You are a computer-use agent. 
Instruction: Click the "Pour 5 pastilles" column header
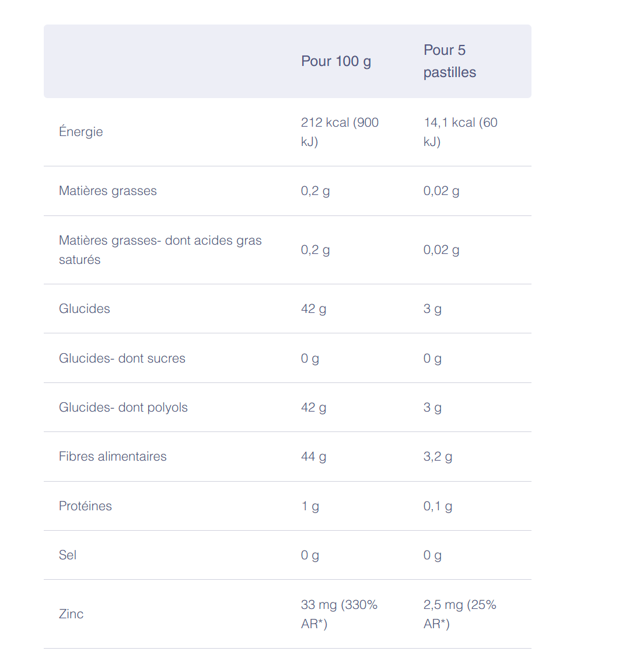pyautogui.click(x=449, y=61)
